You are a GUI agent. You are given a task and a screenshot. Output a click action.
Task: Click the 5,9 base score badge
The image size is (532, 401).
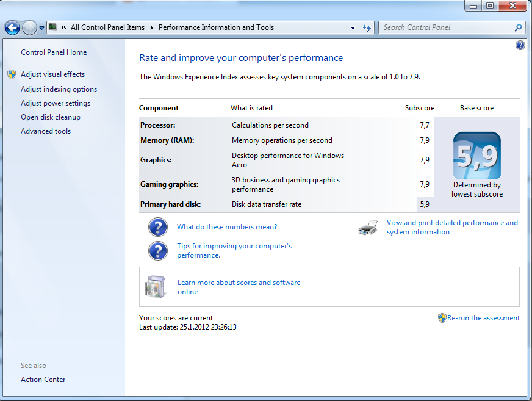tap(476, 156)
